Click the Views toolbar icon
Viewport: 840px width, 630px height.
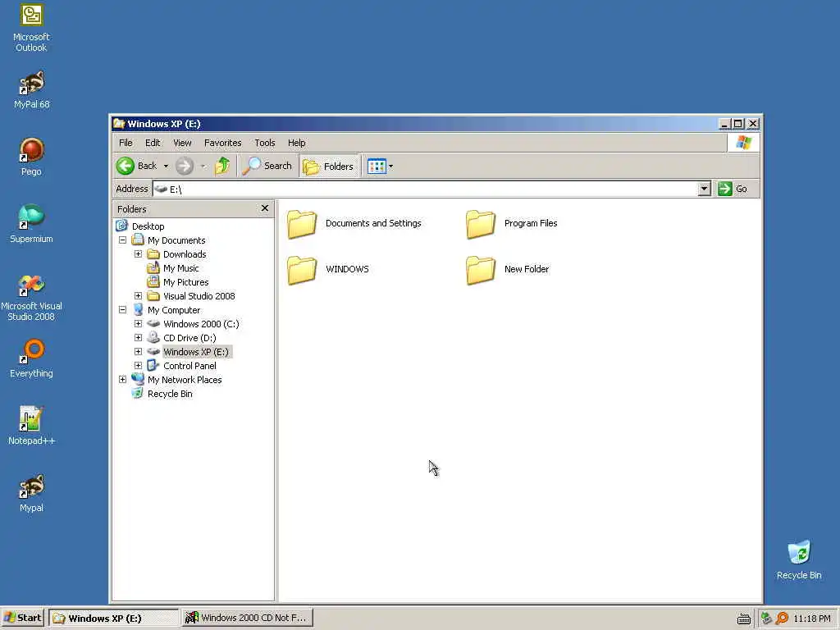pos(377,166)
